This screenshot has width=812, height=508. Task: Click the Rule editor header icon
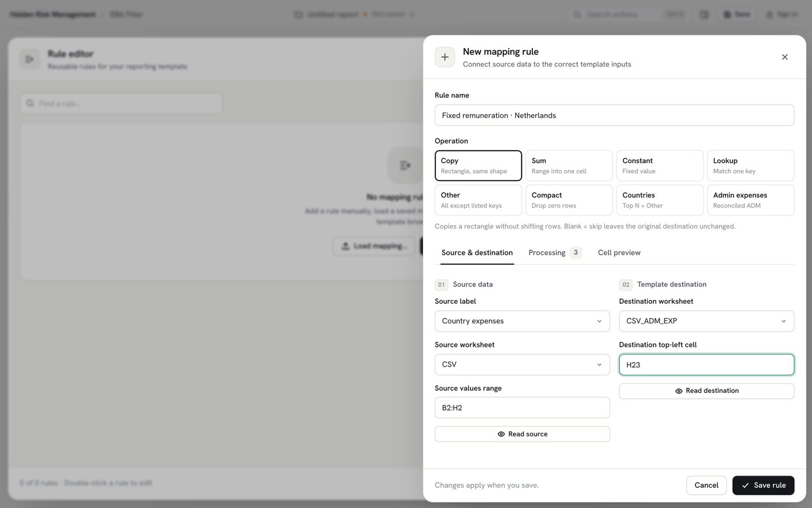click(x=30, y=59)
